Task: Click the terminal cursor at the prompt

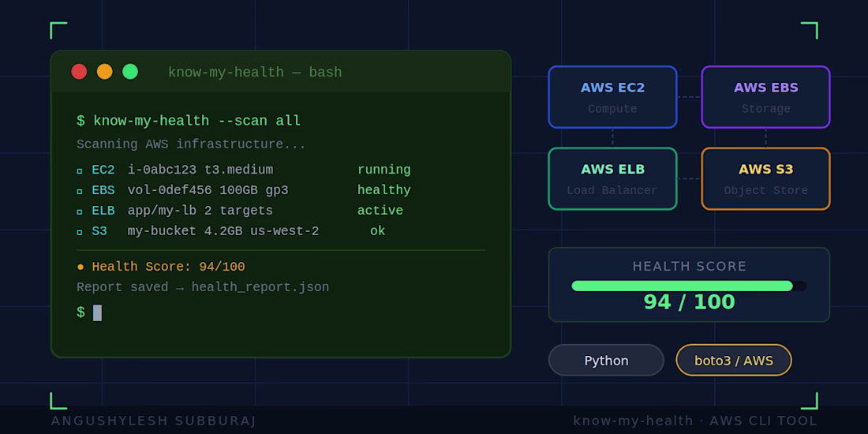Action: click(97, 312)
